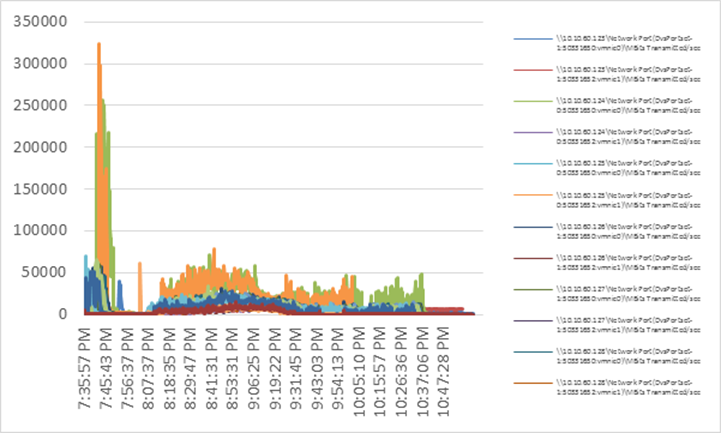Screen dimensions: 721x433
Task: Select the light purple vmnic1 legend entry text
Action: (x=628, y=137)
